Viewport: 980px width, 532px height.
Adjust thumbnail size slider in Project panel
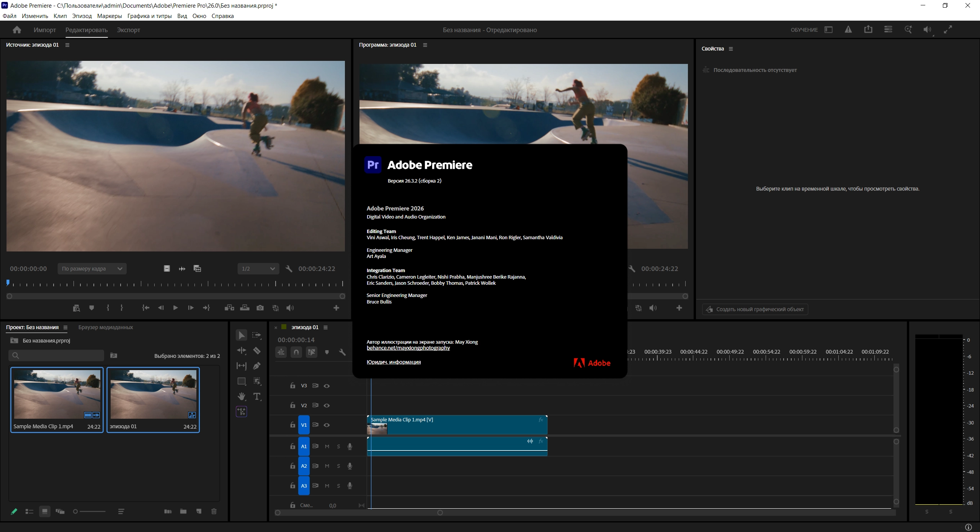[90, 511]
